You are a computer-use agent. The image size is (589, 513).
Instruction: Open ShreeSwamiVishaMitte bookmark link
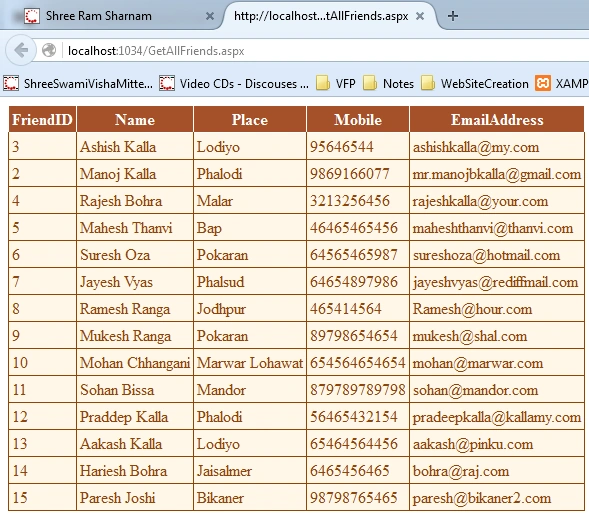pyautogui.click(x=88, y=83)
